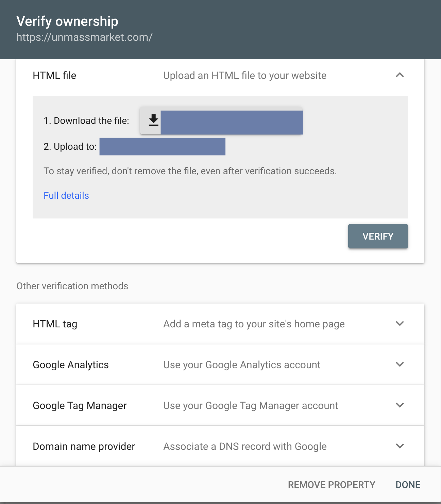Click the redacted upload destination URL
Screen dimensions: 441x504
pos(162,146)
